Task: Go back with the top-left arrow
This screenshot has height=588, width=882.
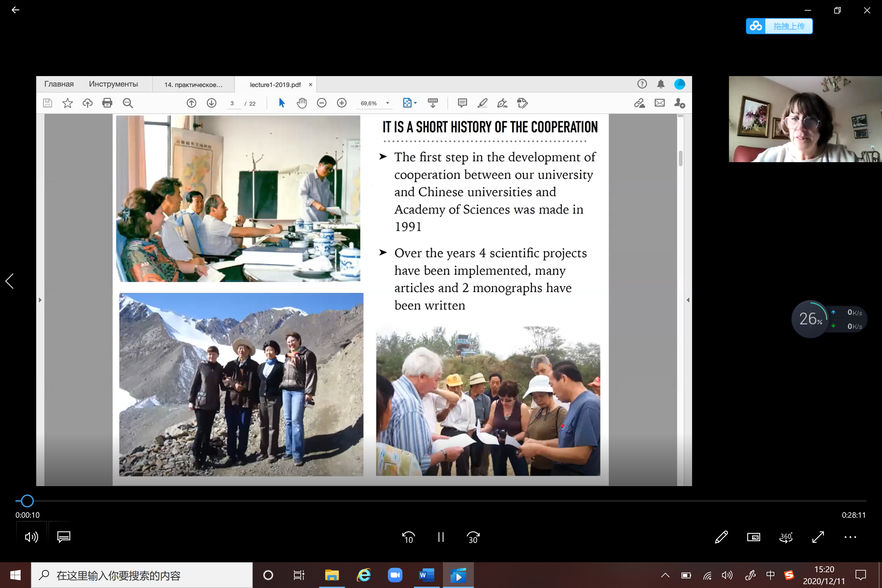Action: coord(15,10)
